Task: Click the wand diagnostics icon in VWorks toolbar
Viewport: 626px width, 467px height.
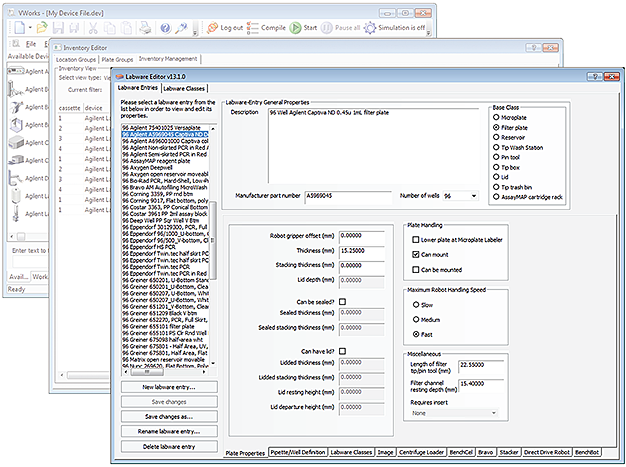Action: pyautogui.click(x=181, y=28)
